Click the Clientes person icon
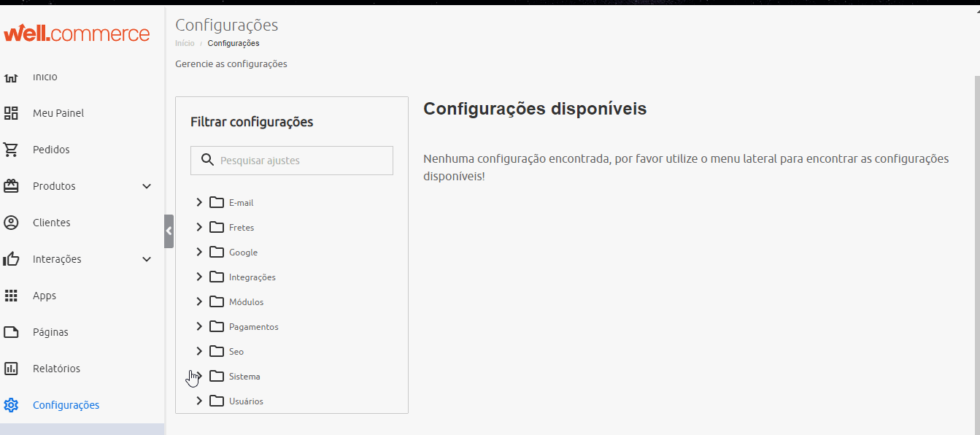This screenshot has width=980, height=435. click(11, 223)
